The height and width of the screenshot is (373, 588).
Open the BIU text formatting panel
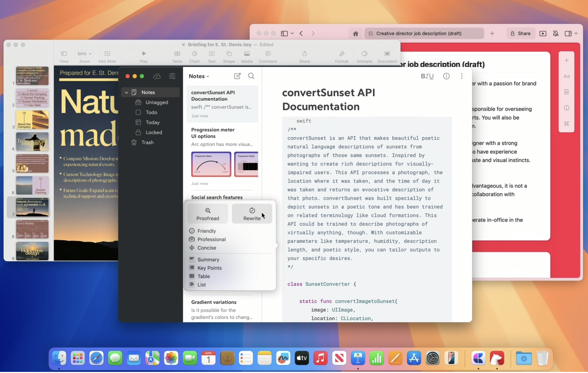(x=427, y=76)
